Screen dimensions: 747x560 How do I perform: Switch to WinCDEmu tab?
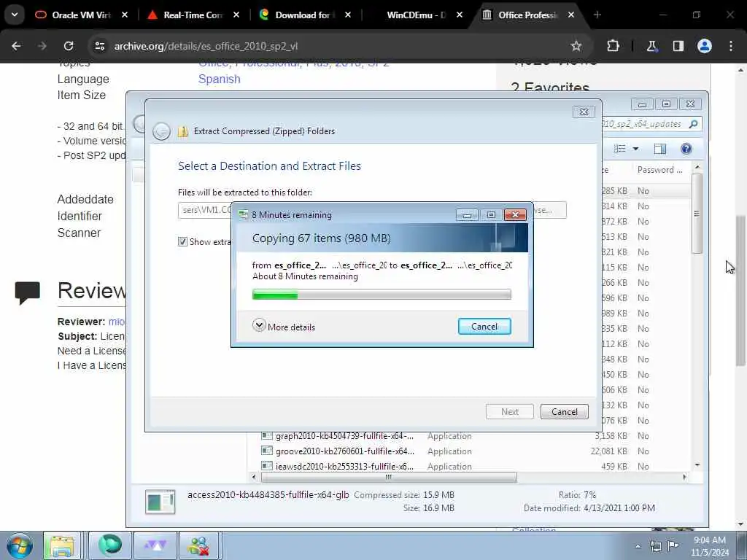click(x=417, y=15)
